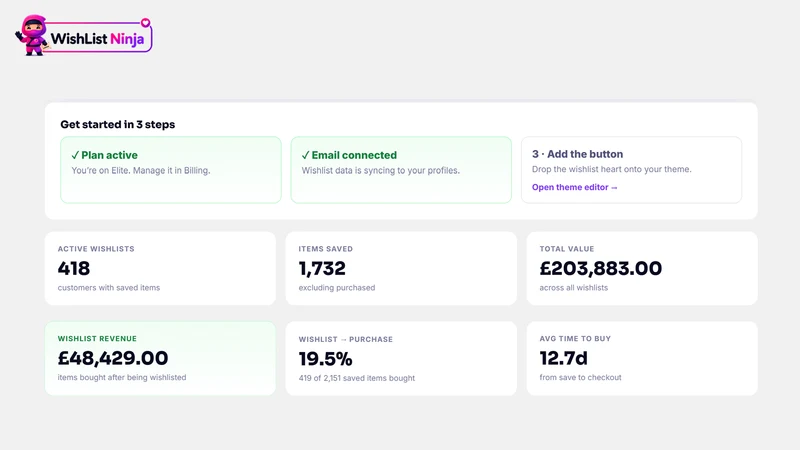800x450 pixels.
Task: Click 'excluding purchased' caption
Action: (x=337, y=288)
